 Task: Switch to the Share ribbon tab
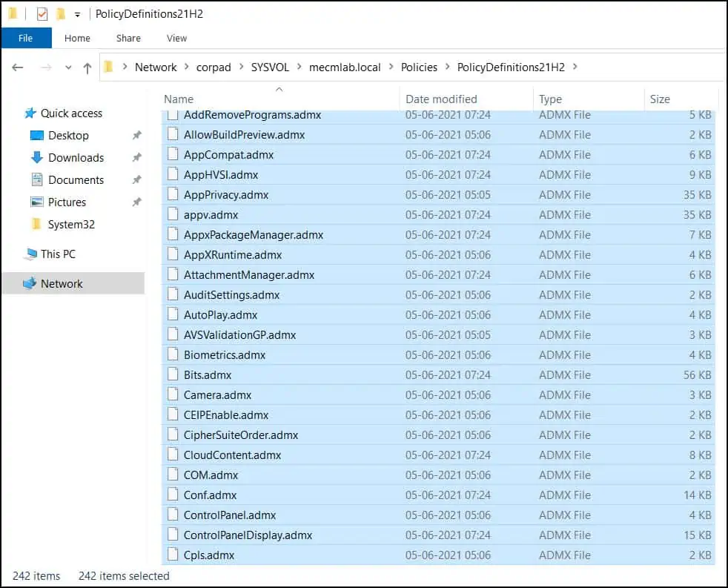[x=128, y=38]
